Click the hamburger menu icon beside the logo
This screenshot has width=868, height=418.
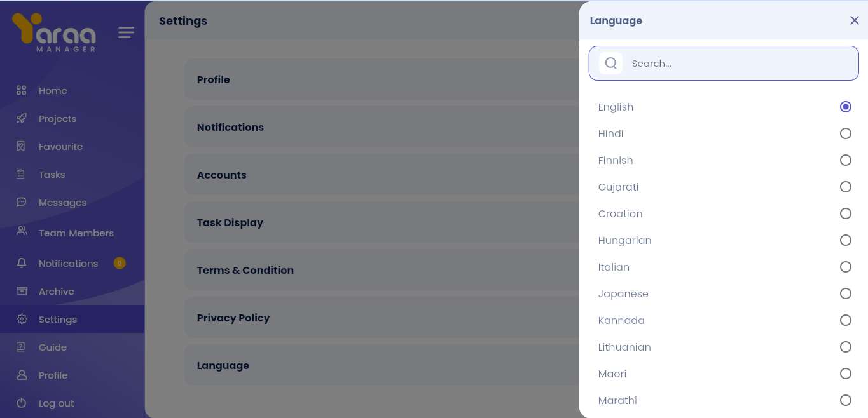pos(126,32)
